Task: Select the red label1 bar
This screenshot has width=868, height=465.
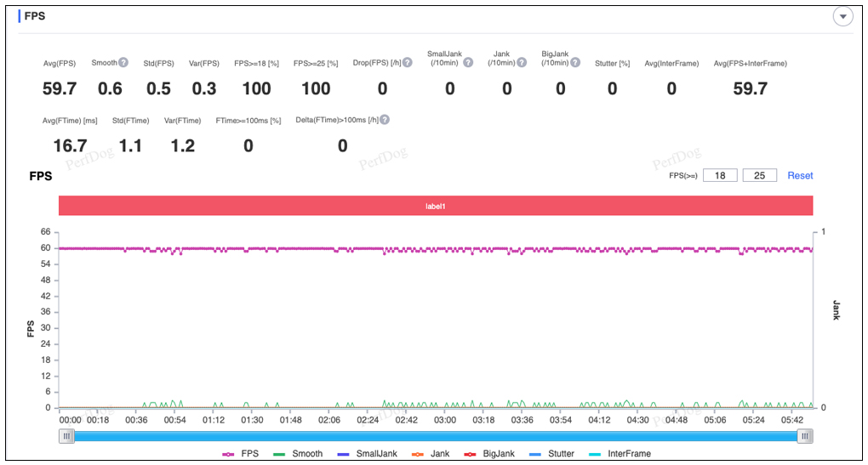Action: click(436, 206)
